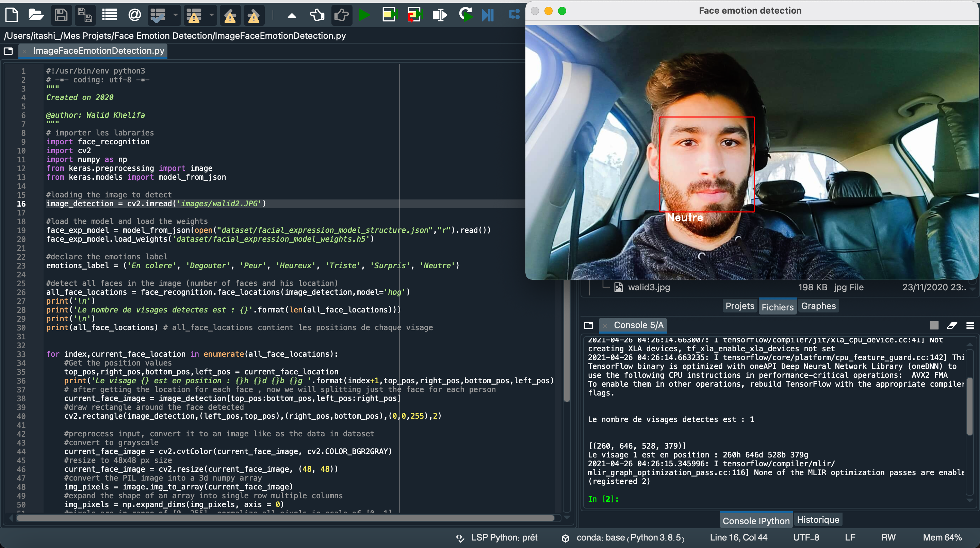
Task: Clear console variables eraser icon
Action: click(x=952, y=325)
